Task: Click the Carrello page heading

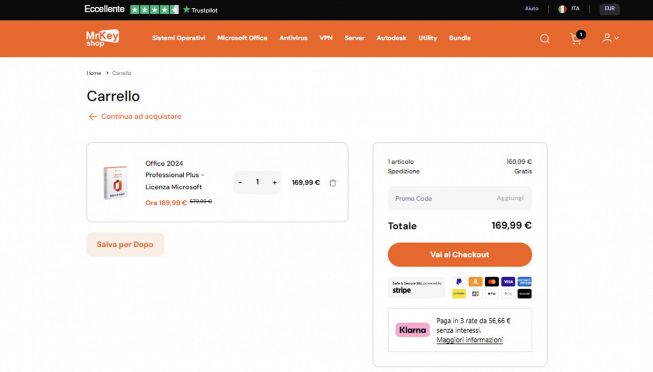Action: pyautogui.click(x=113, y=96)
